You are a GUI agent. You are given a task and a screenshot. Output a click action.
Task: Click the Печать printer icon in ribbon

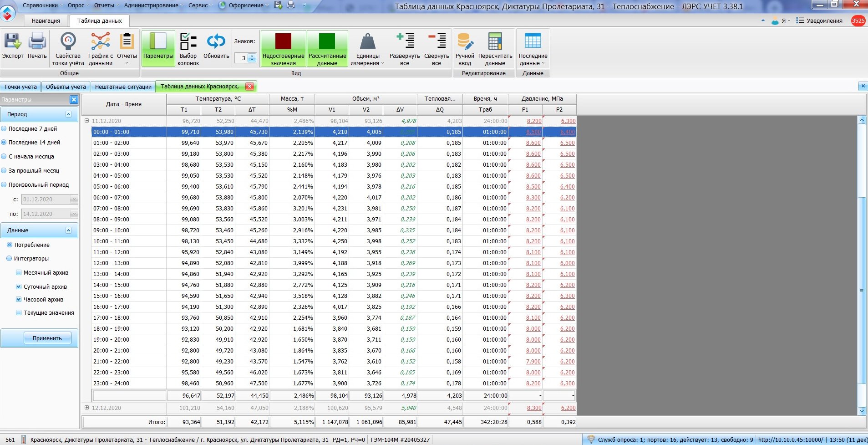(x=37, y=41)
